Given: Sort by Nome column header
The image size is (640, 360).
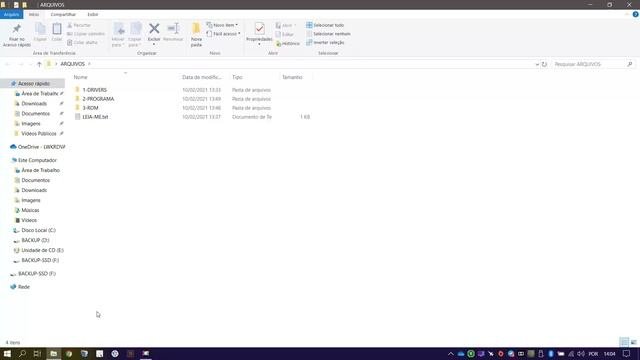Looking at the screenshot, I should pos(80,77).
